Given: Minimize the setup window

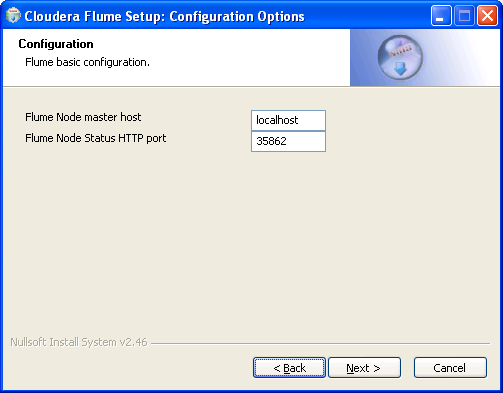Looking at the screenshot, I should (x=441, y=16).
